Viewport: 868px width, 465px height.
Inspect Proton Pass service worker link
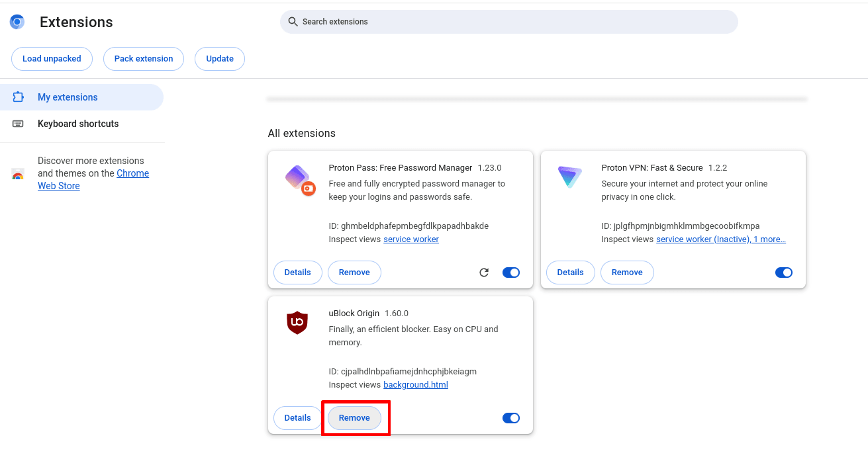411,239
